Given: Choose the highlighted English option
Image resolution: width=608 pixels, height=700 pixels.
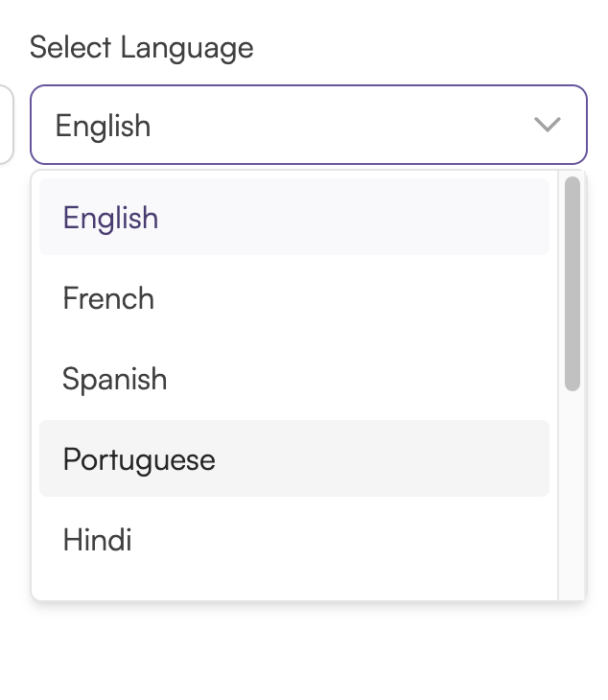Looking at the screenshot, I should tap(294, 217).
